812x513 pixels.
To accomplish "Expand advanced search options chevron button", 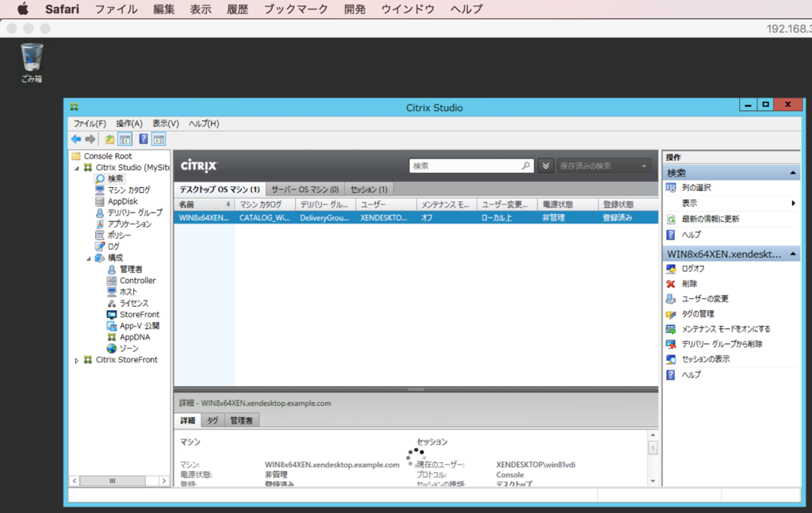I will 546,166.
